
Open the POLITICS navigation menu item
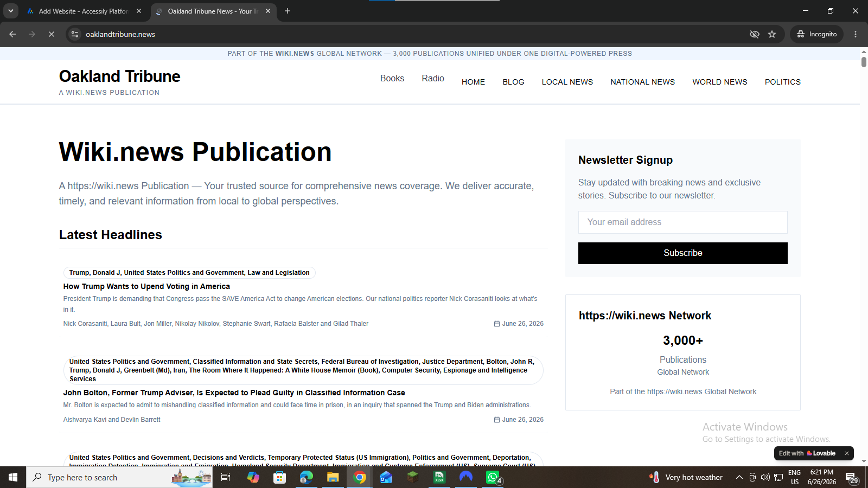(x=783, y=82)
